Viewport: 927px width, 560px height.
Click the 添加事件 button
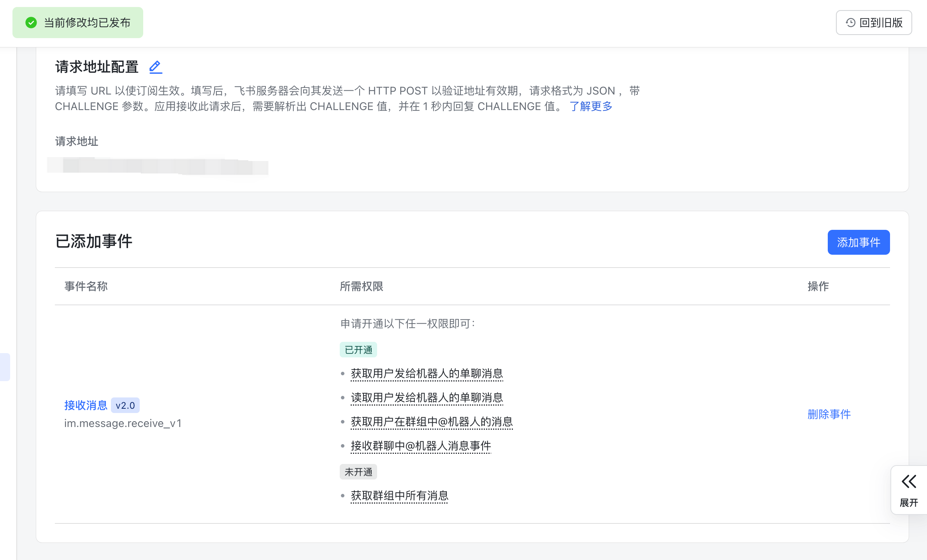(x=859, y=242)
